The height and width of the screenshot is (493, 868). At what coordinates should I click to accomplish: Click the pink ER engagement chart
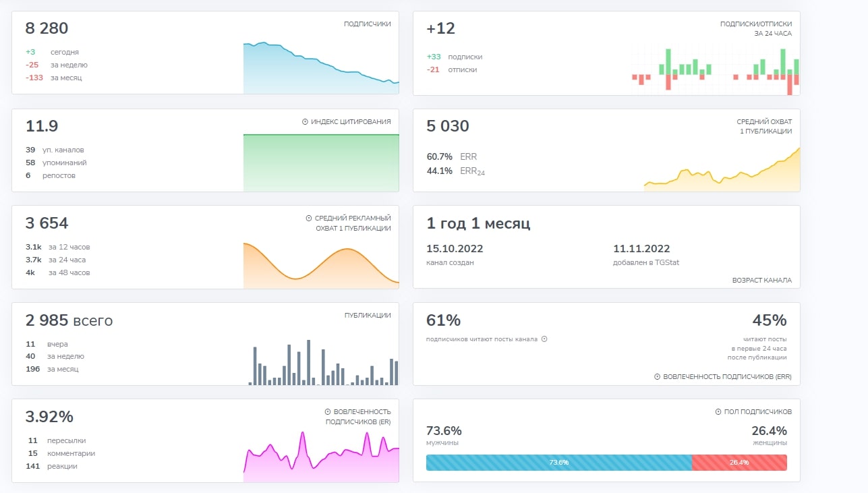(321, 457)
